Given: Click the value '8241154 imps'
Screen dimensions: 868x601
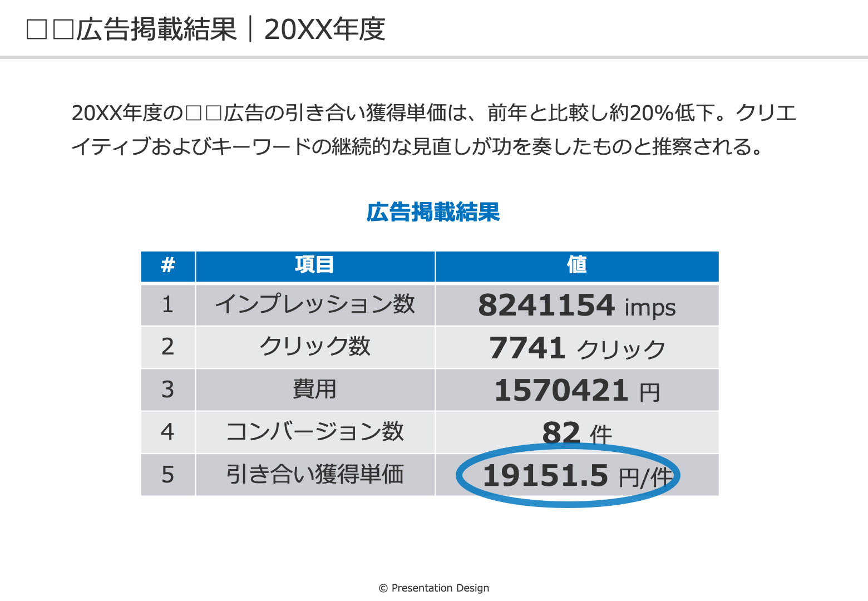Looking at the screenshot, I should tap(577, 305).
